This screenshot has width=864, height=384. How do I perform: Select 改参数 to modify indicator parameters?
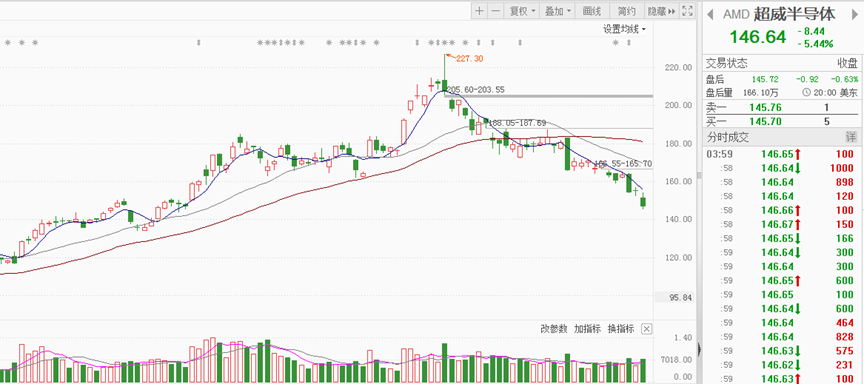[554, 329]
